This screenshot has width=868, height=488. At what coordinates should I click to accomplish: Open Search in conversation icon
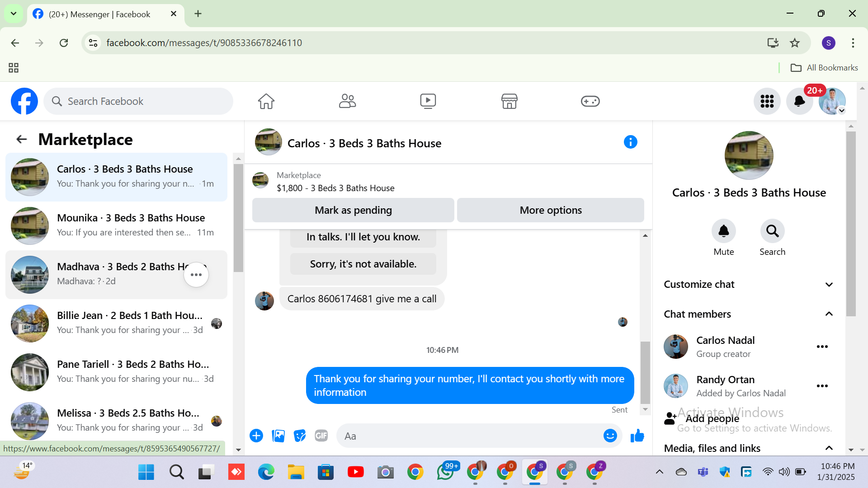pyautogui.click(x=773, y=231)
